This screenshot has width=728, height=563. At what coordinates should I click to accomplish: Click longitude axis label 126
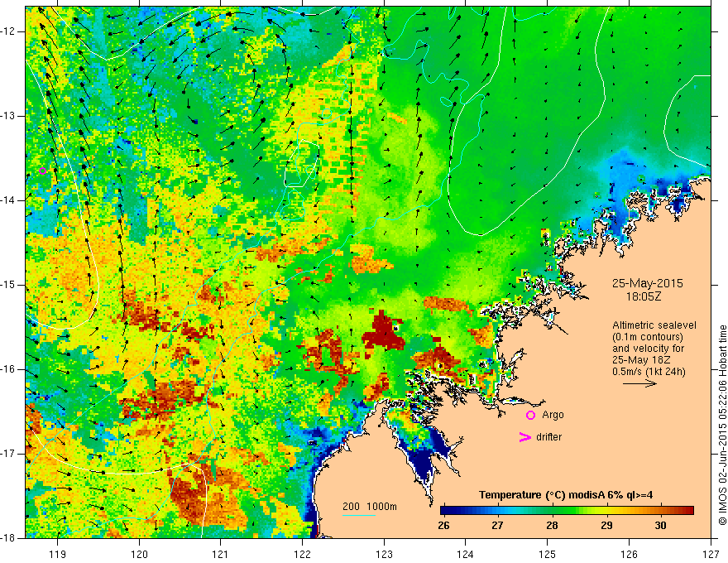point(629,554)
